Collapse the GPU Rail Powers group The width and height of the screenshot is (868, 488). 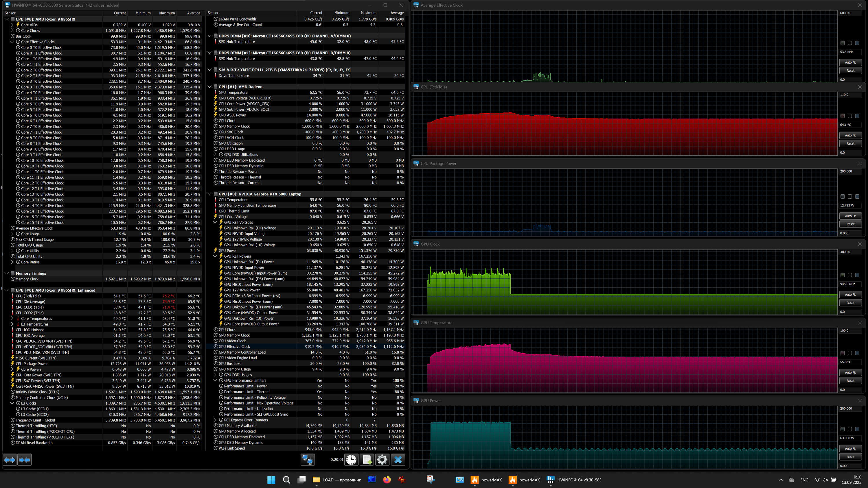(x=215, y=256)
